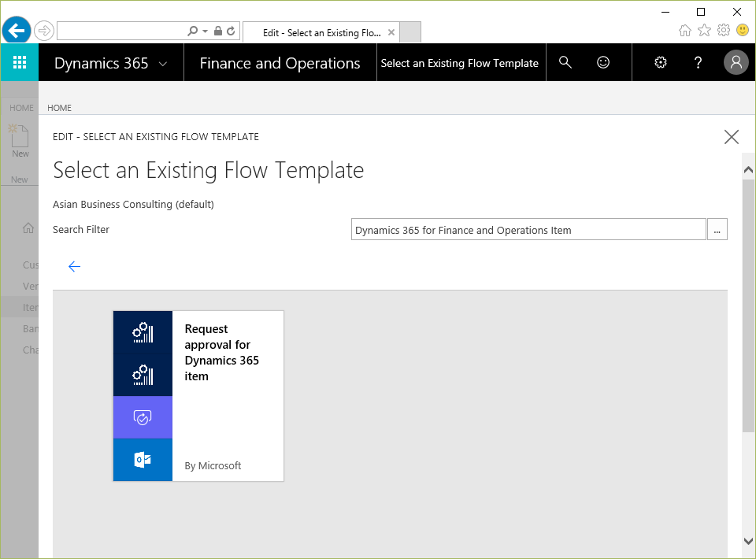
Task: Click the Outlook icon on the template card
Action: pyautogui.click(x=143, y=460)
